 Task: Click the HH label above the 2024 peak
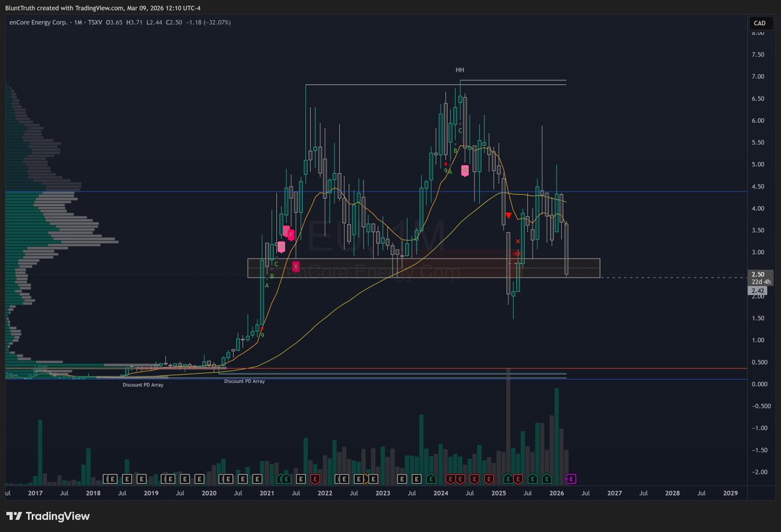coord(459,70)
